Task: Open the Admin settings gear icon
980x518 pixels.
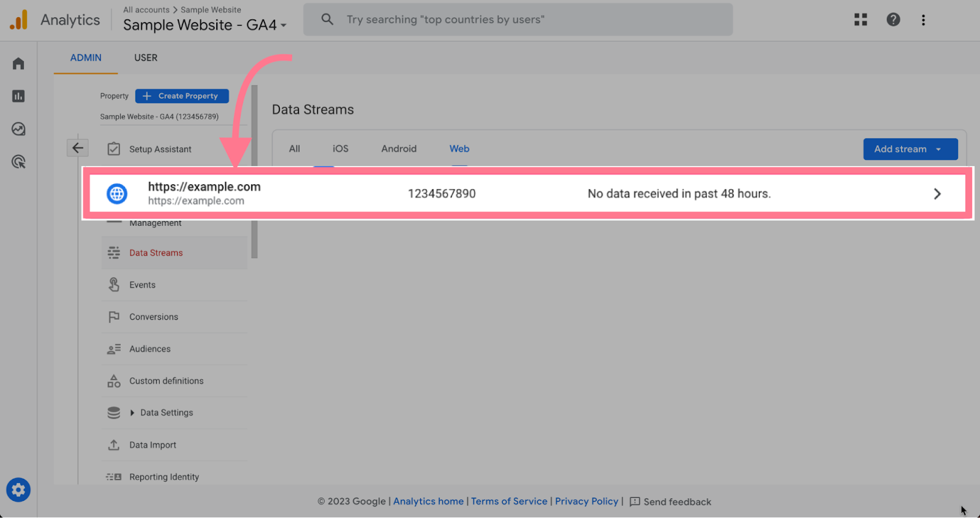Action: [x=18, y=489]
